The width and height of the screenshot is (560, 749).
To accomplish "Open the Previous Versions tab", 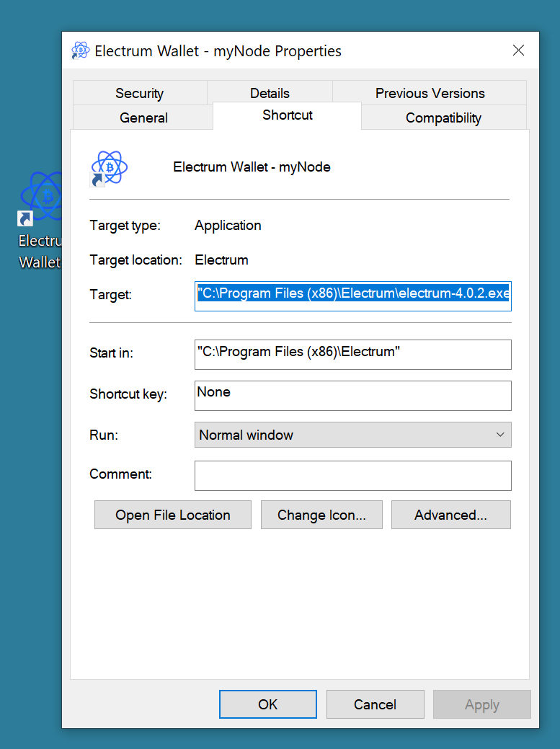I will pos(430,93).
